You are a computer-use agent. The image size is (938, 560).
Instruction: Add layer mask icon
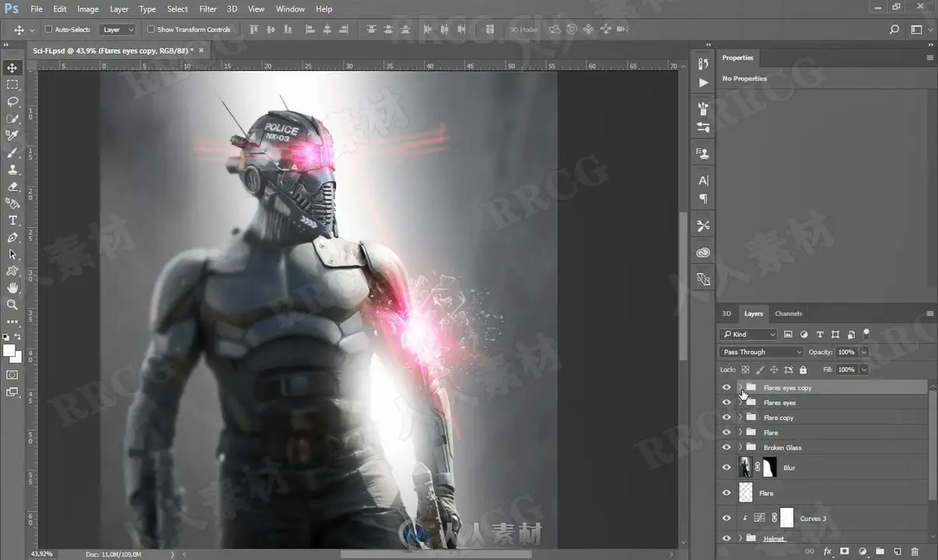(x=845, y=551)
